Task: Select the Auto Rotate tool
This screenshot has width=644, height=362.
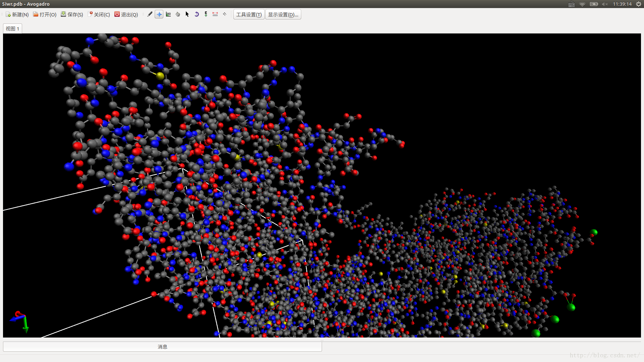Action: (197, 14)
